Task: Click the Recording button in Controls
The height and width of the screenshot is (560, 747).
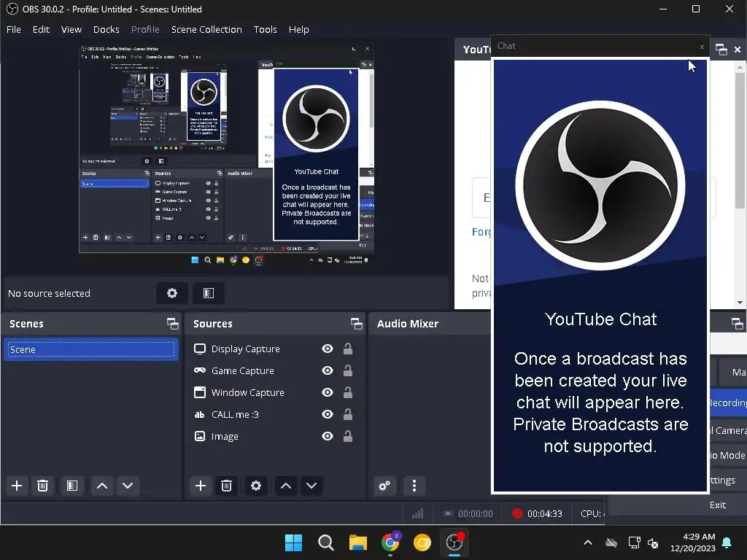Action: click(729, 402)
